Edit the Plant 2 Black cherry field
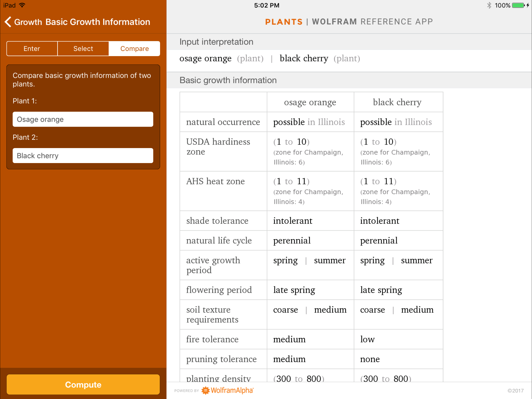 [83, 155]
